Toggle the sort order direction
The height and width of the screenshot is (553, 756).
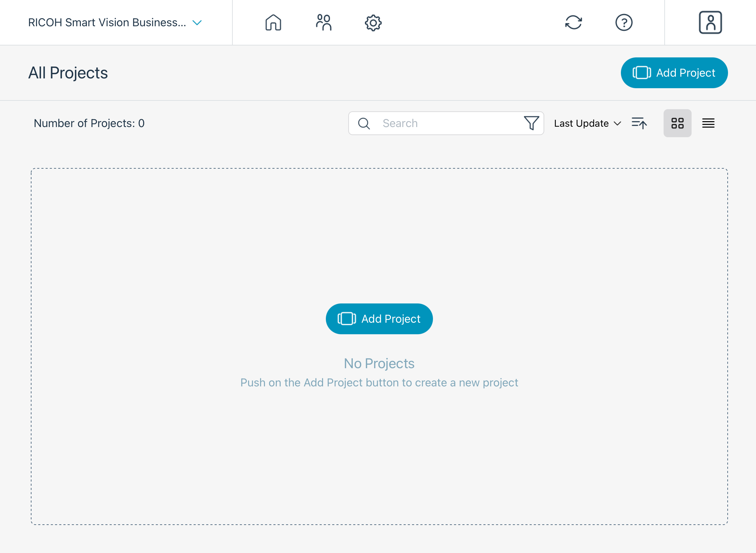(x=639, y=123)
